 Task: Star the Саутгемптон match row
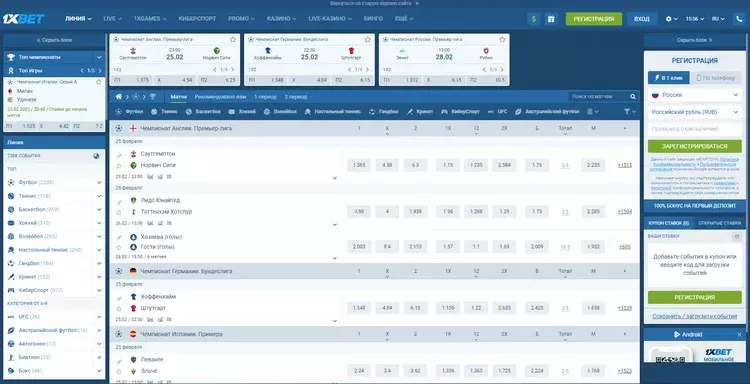point(119,166)
